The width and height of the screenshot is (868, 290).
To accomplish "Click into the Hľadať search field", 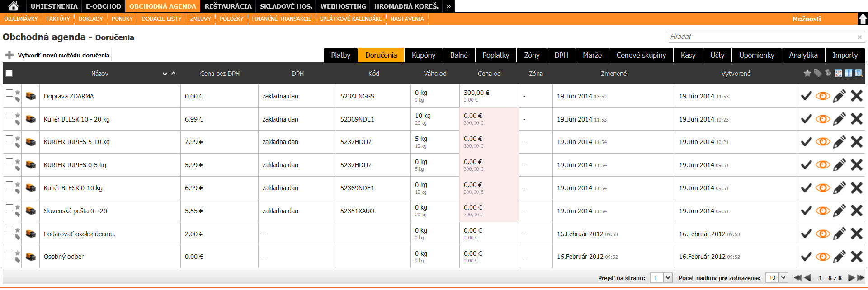I will tap(762, 37).
